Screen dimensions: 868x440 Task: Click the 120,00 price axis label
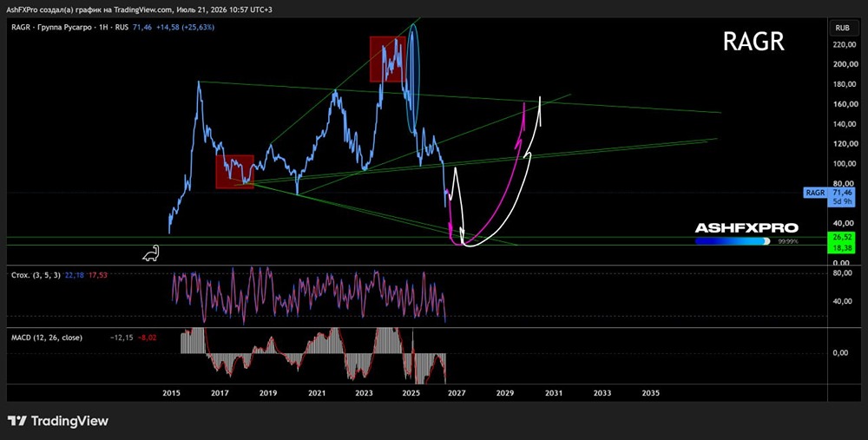point(844,144)
